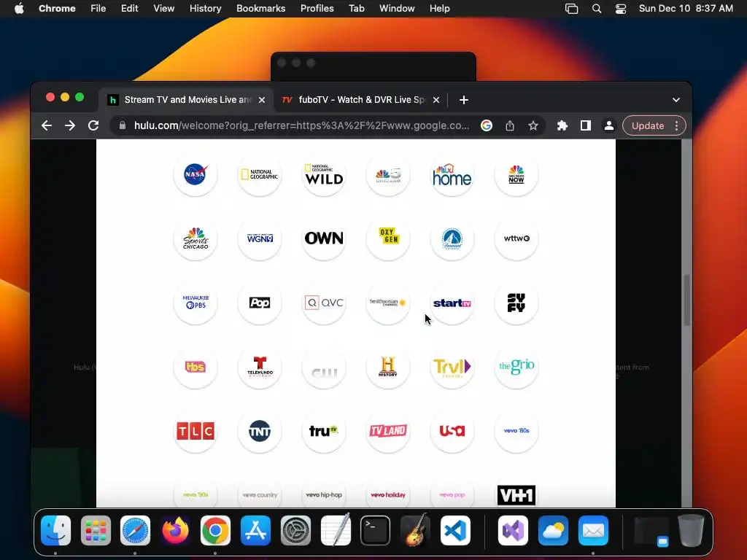The width and height of the screenshot is (747, 560).
Task: Click the Vevo '80s logo
Action: point(516,431)
